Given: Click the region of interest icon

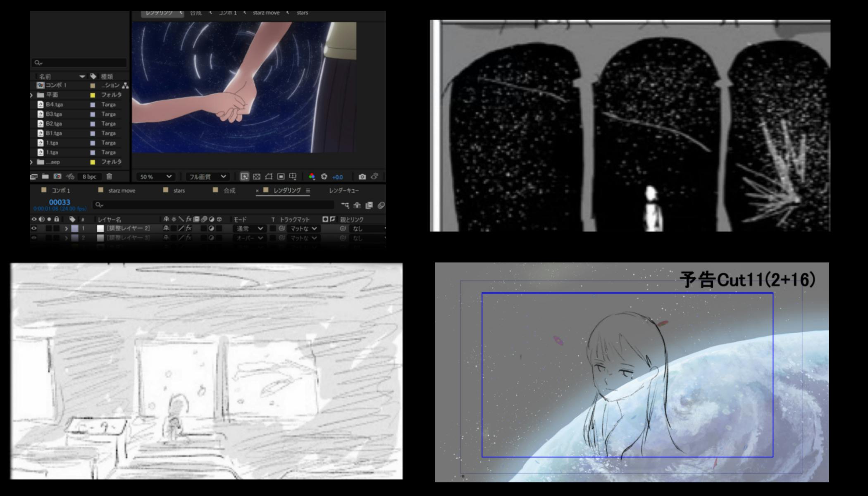Looking at the screenshot, I should pyautogui.click(x=281, y=176).
